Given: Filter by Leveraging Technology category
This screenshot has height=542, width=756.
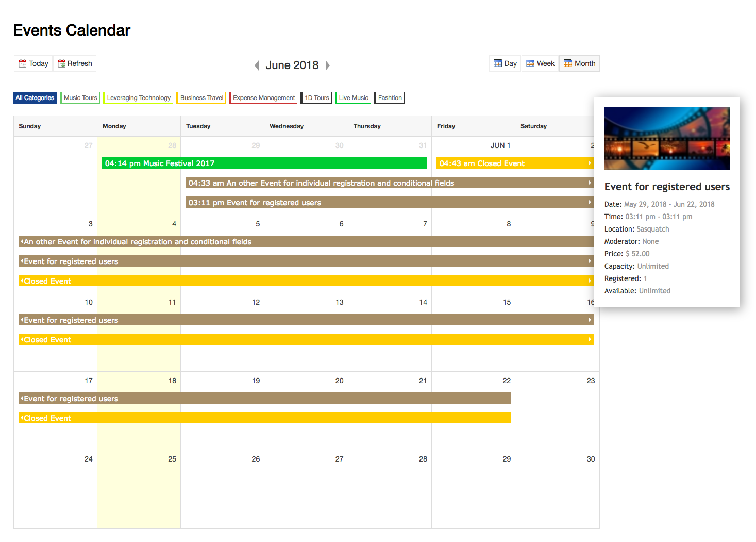Looking at the screenshot, I should 138,98.
